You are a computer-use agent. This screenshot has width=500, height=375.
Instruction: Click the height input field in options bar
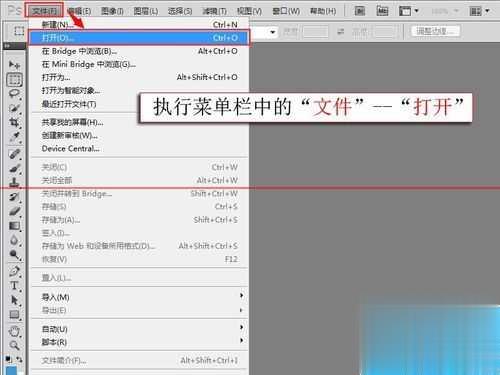385,32
